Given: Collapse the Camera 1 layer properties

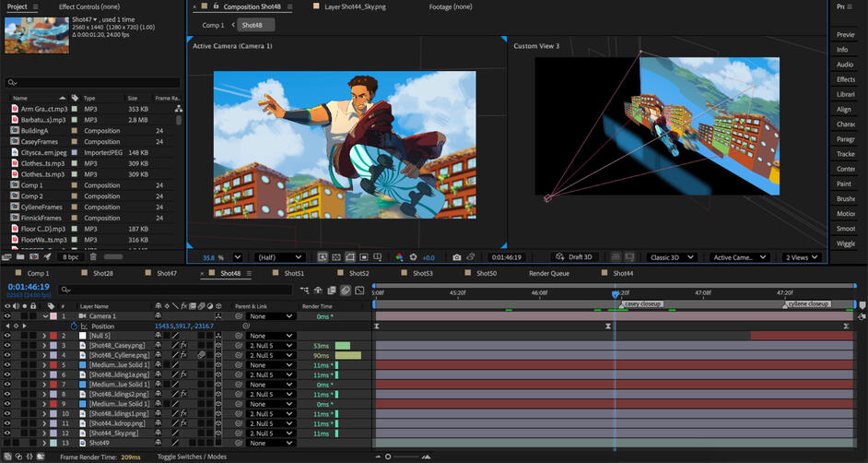Looking at the screenshot, I should [45, 316].
